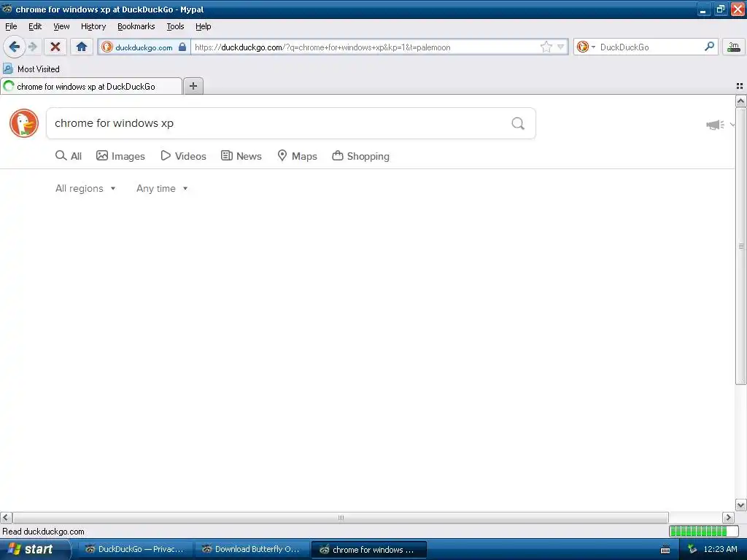Switch to Download Butterfly taskbar window
The image size is (747, 560).
point(252,550)
